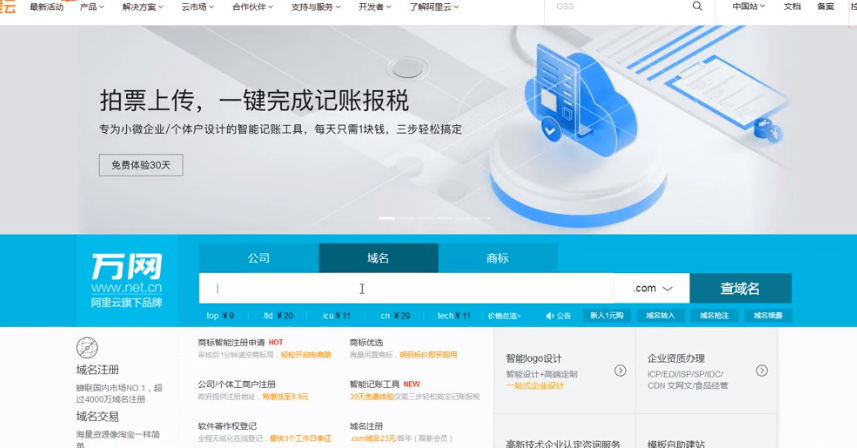Open the 商标优选 link
Viewport: 857px width, 448px height.
pyautogui.click(x=366, y=343)
